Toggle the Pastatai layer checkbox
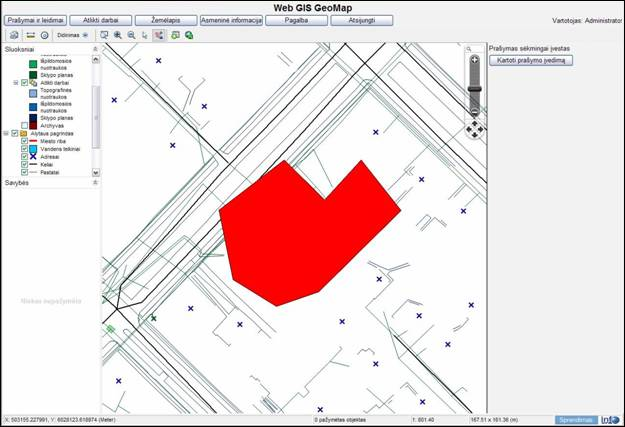This screenshot has height=427, width=625. 24,172
